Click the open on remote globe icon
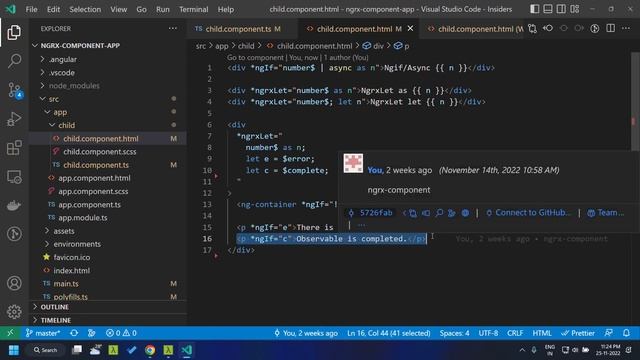640x360 pixels. (465, 213)
